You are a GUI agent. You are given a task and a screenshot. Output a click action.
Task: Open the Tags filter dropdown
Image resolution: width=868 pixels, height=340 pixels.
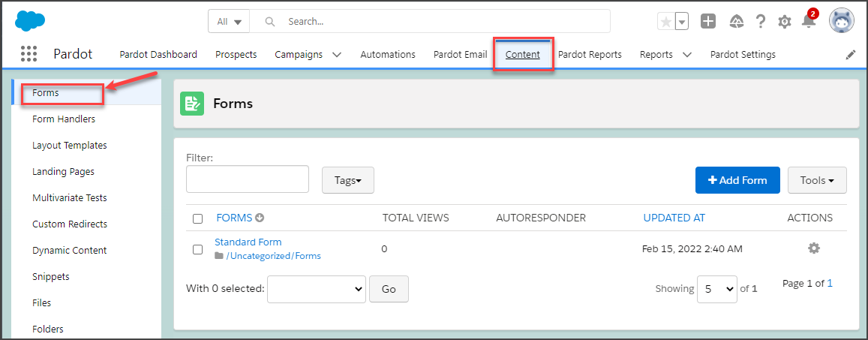pos(347,180)
